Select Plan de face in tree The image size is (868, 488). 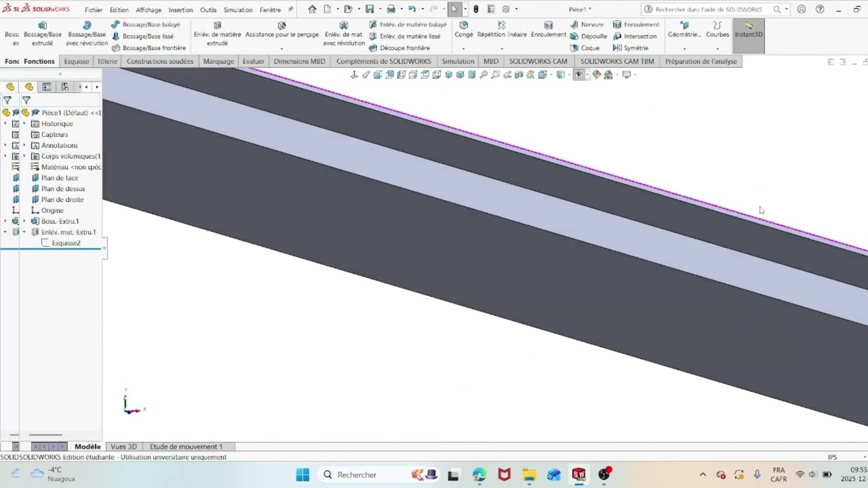pyautogui.click(x=59, y=178)
